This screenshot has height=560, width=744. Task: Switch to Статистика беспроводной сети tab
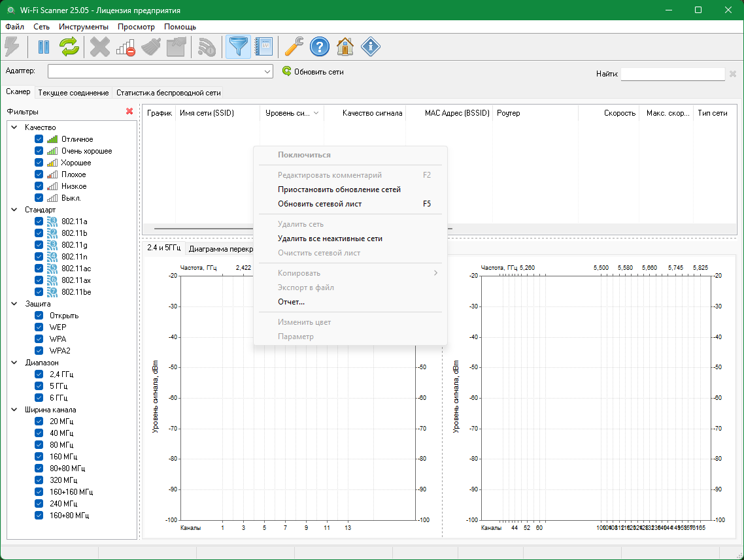click(x=169, y=93)
